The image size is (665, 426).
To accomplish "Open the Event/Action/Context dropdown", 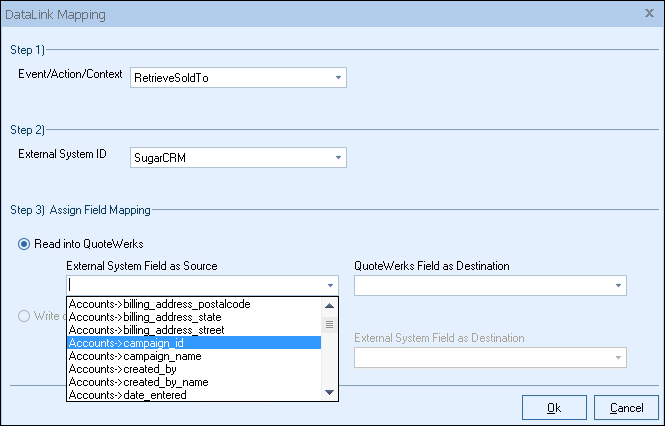I will [338, 77].
